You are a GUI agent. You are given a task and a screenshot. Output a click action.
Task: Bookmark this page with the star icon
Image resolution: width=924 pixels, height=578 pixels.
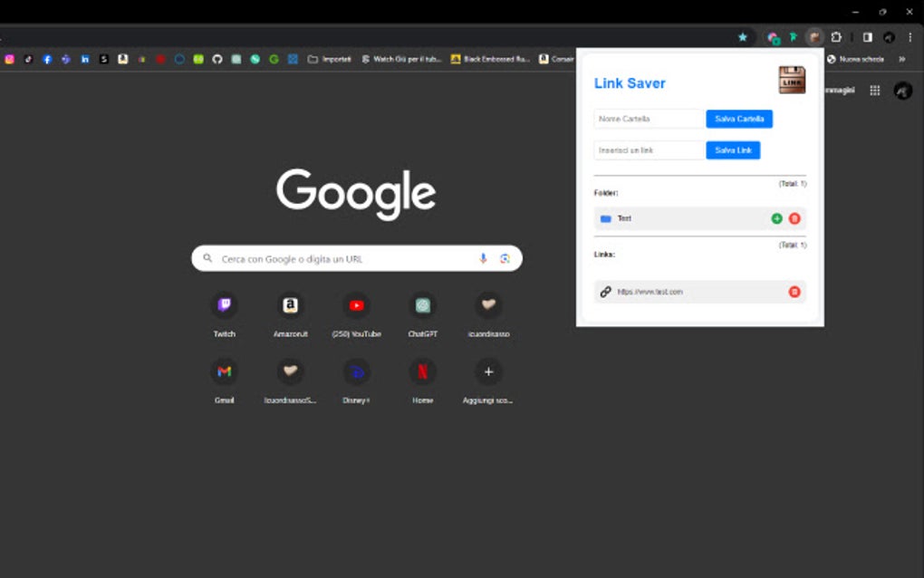(x=743, y=37)
